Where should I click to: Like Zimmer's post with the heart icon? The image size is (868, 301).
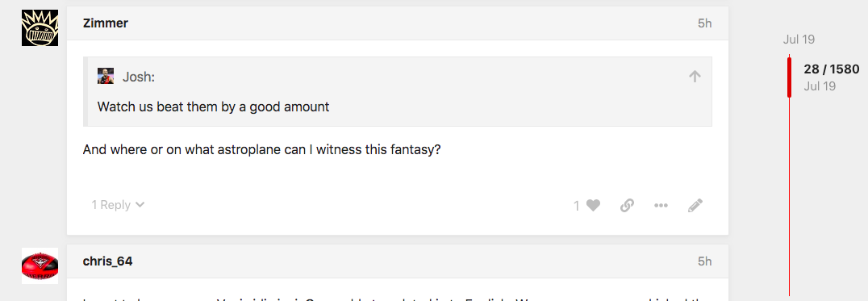[594, 205]
